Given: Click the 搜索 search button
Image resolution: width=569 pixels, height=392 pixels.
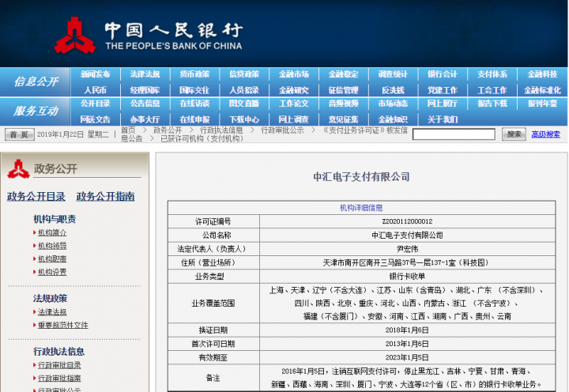Looking at the screenshot, I should (514, 134).
